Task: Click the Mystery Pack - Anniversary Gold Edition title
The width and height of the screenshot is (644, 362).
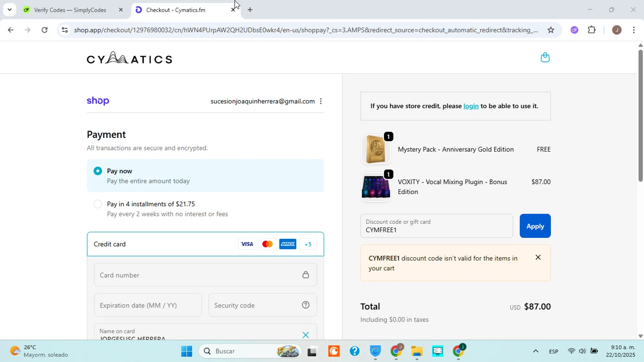Action: point(456,149)
